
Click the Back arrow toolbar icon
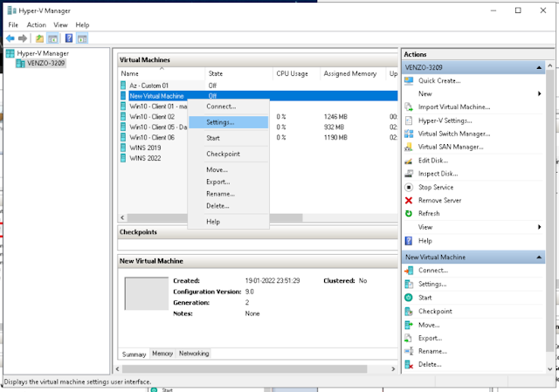[10, 38]
